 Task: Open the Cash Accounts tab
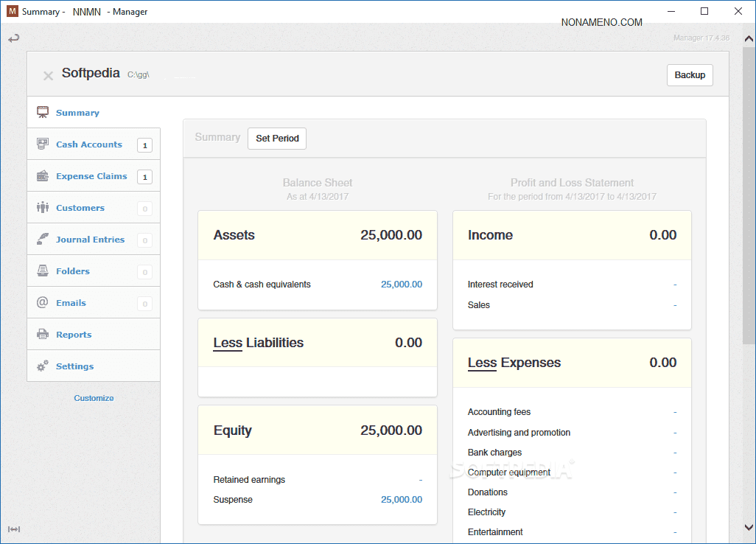89,144
